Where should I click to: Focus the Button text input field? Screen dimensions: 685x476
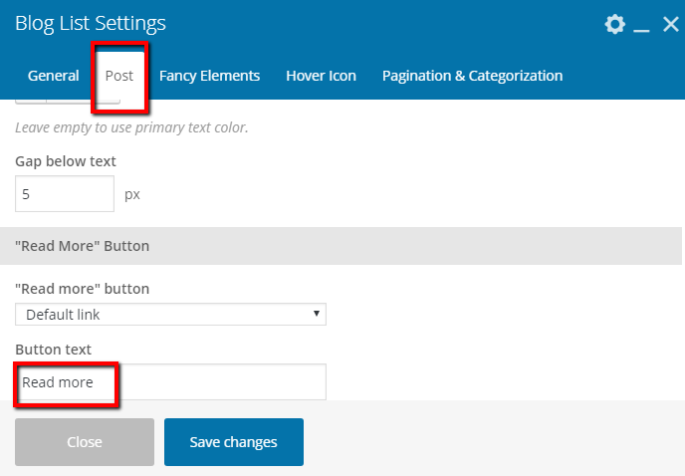point(170,382)
